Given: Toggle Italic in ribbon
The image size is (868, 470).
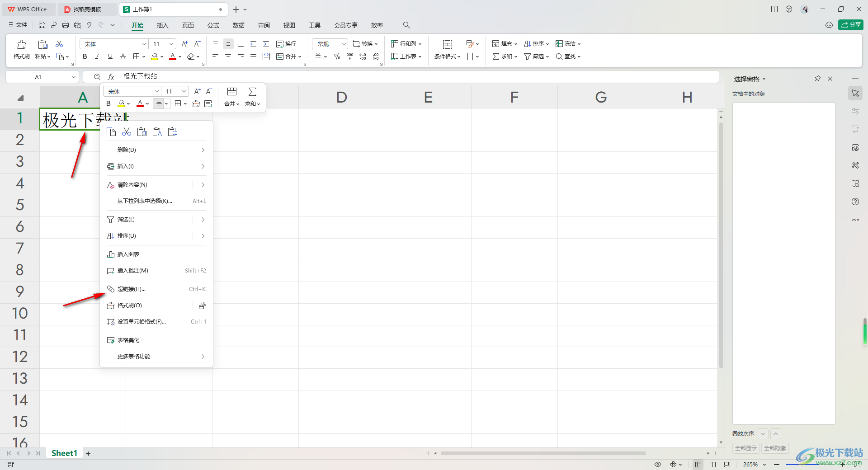Looking at the screenshot, I should 97,56.
